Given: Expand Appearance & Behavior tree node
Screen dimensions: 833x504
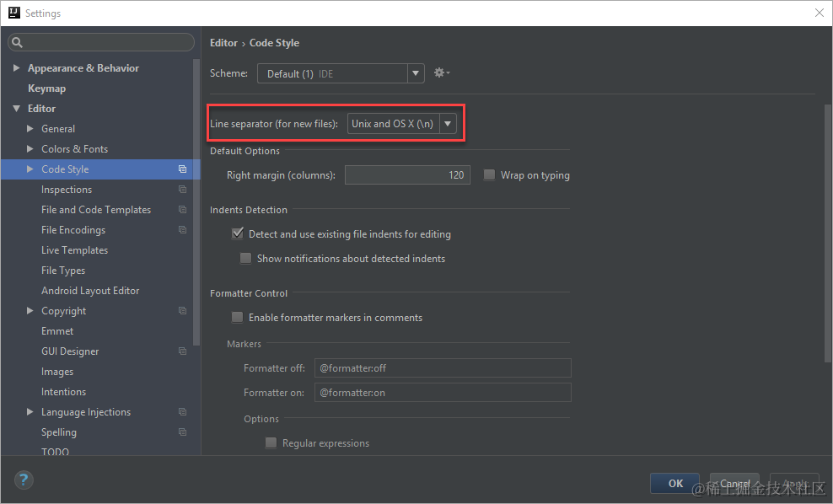Looking at the screenshot, I should (x=17, y=68).
